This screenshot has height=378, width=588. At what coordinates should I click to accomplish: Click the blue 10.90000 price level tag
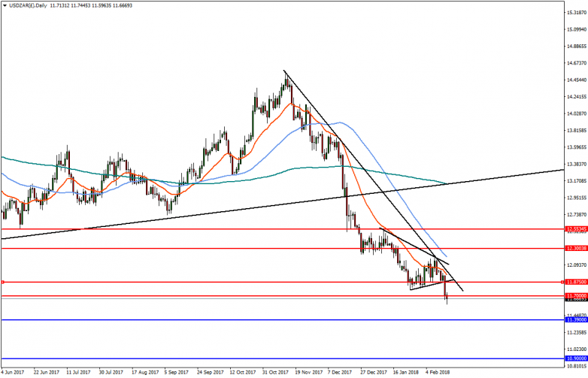click(576, 358)
